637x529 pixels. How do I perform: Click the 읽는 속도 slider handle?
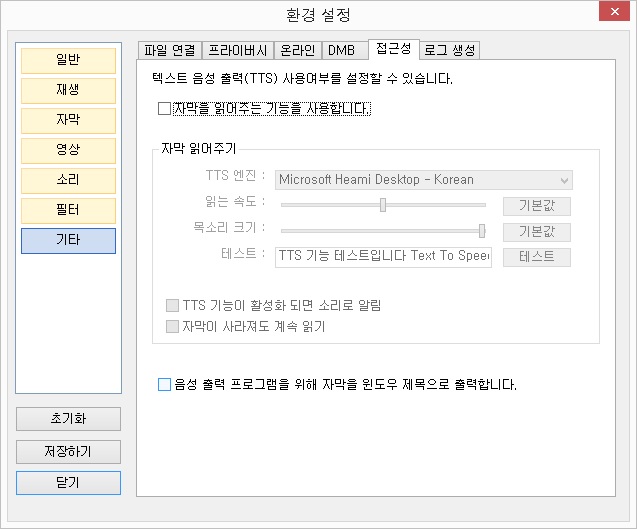click(383, 205)
